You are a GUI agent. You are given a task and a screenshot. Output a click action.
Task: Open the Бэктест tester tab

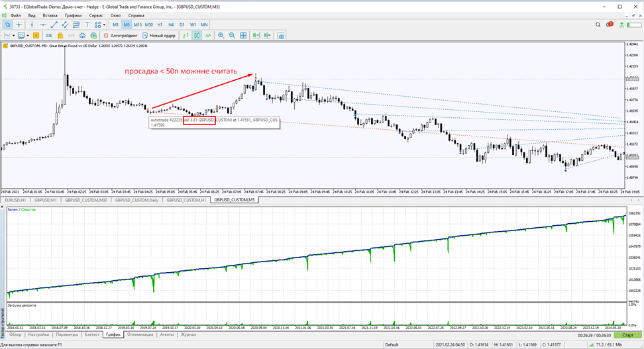coord(92,334)
